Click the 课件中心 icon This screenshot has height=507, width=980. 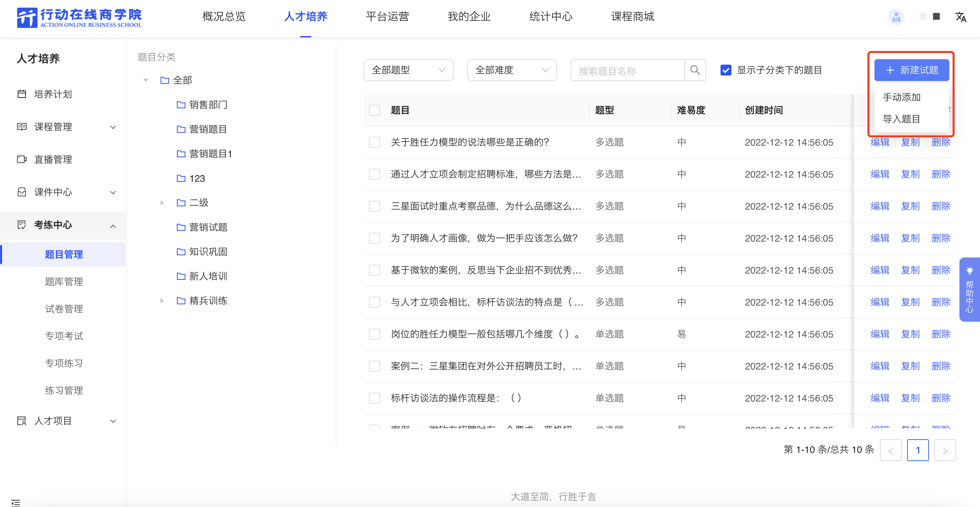coord(22,192)
